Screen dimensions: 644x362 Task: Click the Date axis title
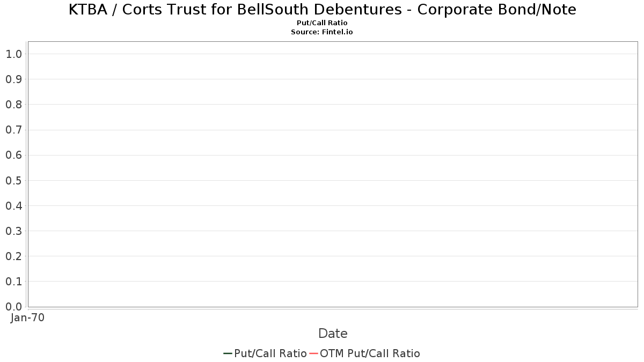tap(333, 334)
